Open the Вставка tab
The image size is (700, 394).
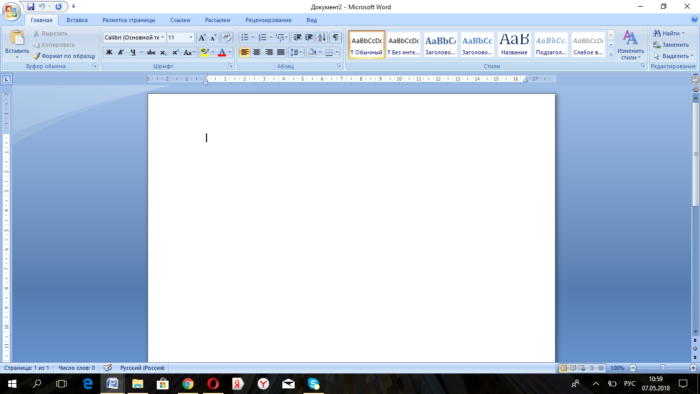[x=77, y=20]
